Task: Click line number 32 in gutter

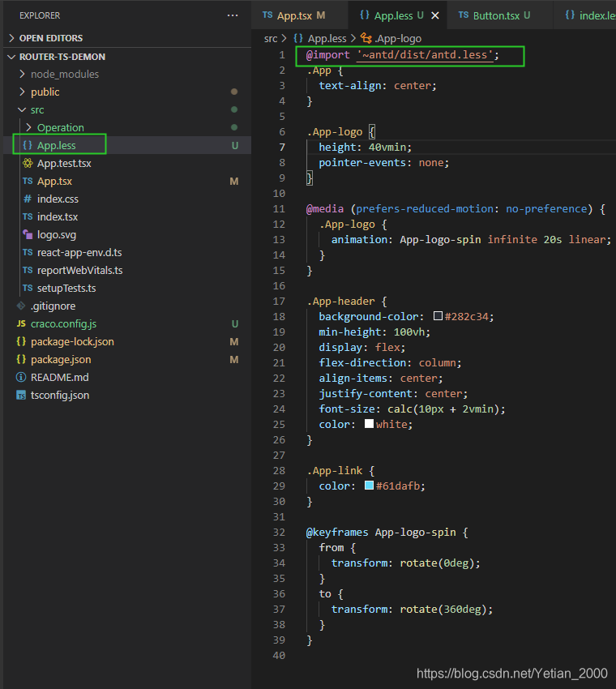Action: 279,532
